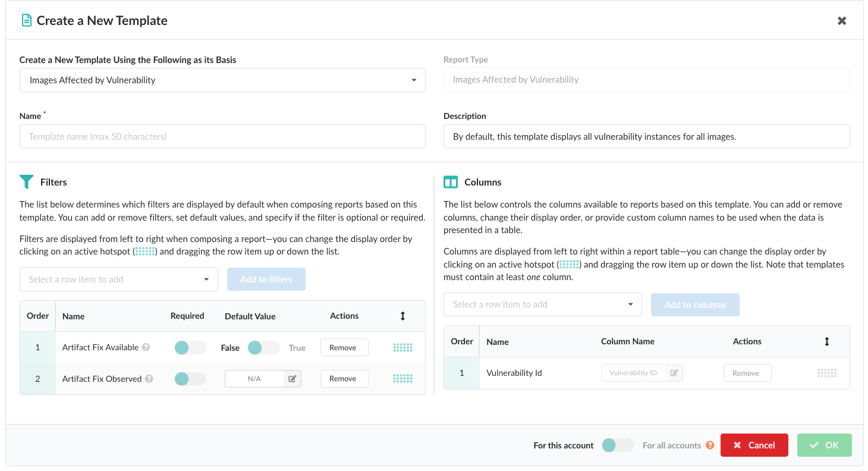Image resolution: width=868 pixels, height=471 pixels.
Task: Click drag handle for Artifact Fix Observed row
Action: pyautogui.click(x=402, y=378)
